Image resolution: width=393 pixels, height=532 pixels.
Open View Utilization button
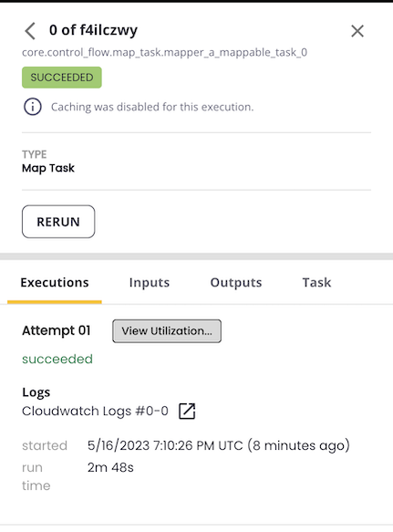pos(167,331)
